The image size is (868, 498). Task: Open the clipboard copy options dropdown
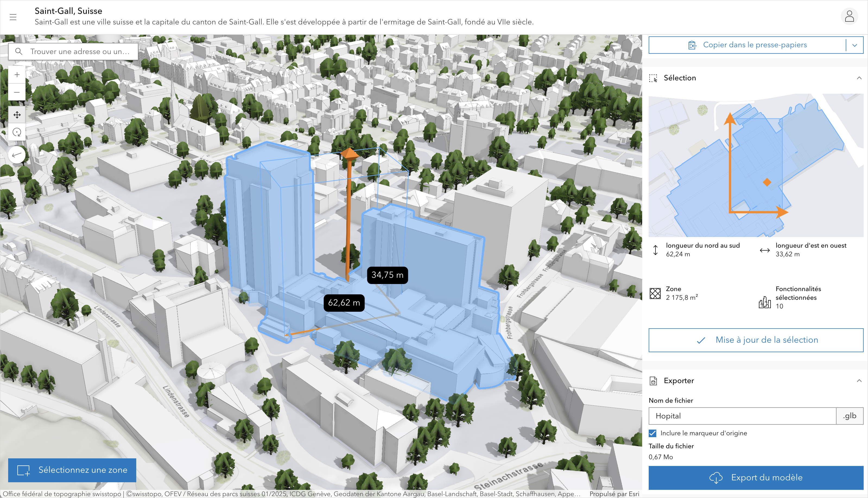[855, 45]
